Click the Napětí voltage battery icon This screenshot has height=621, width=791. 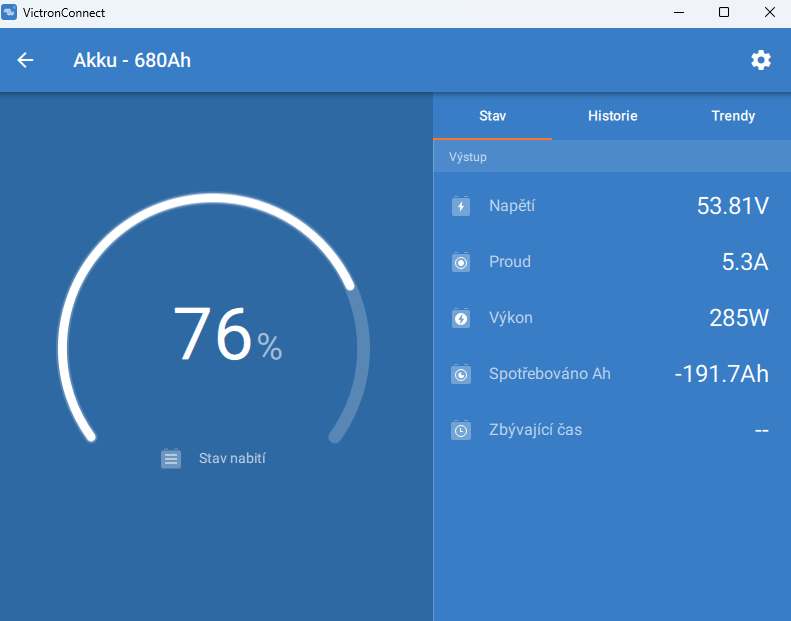pyautogui.click(x=461, y=206)
